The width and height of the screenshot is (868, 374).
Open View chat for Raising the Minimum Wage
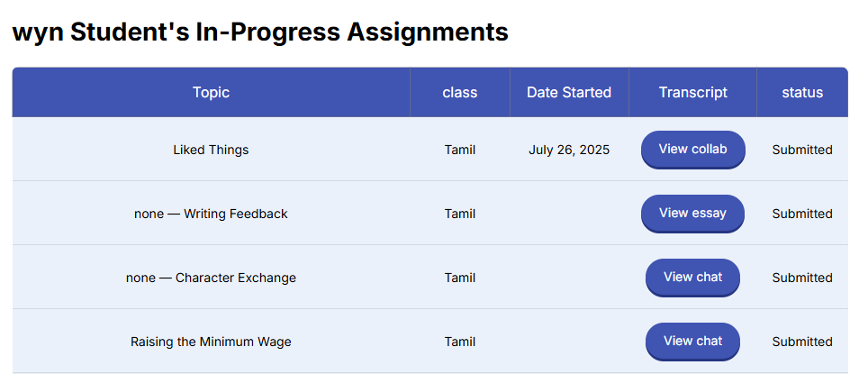[692, 342]
